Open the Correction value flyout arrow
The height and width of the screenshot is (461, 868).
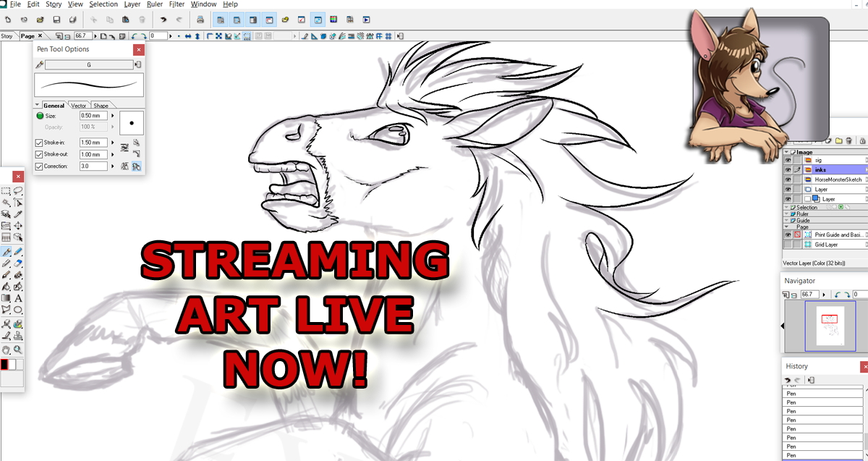pos(112,166)
